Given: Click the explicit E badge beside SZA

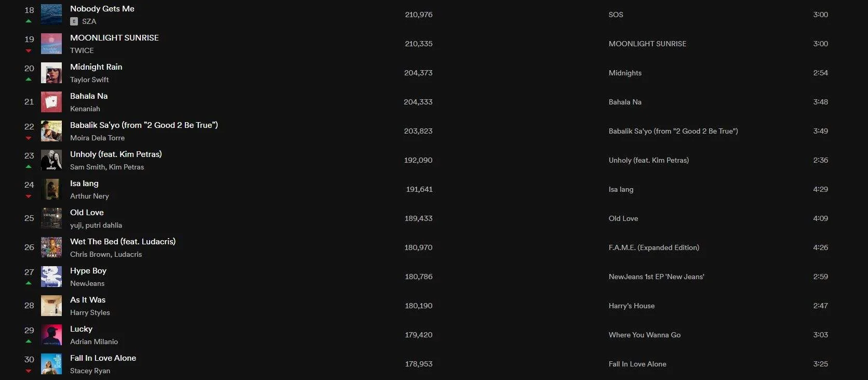Looking at the screenshot, I should pos(74,21).
